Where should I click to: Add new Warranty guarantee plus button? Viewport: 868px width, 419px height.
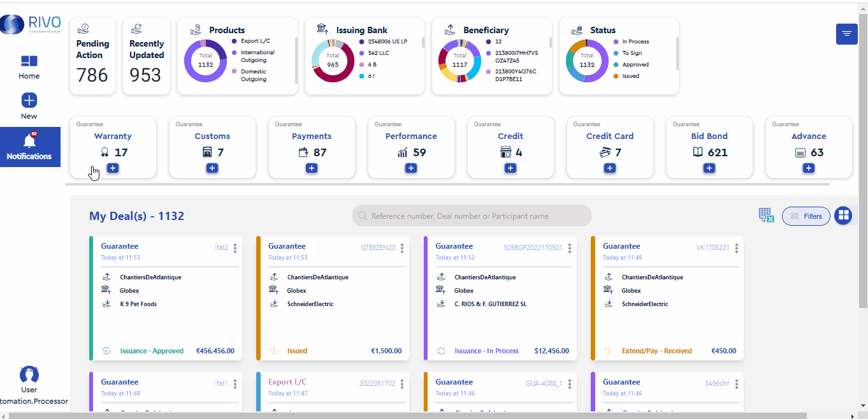click(113, 168)
